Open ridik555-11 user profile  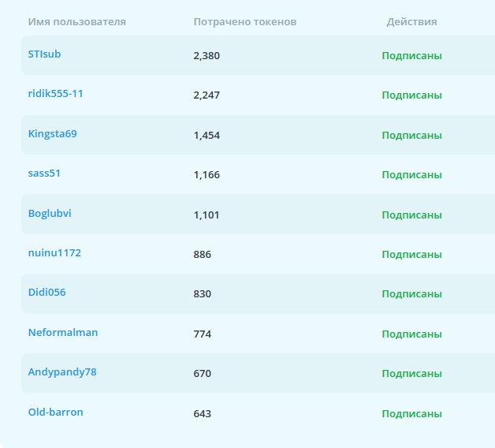[x=55, y=94]
